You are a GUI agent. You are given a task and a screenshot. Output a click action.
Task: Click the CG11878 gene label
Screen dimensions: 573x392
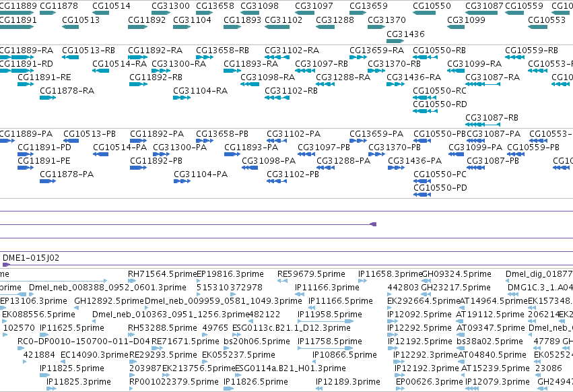pos(59,6)
